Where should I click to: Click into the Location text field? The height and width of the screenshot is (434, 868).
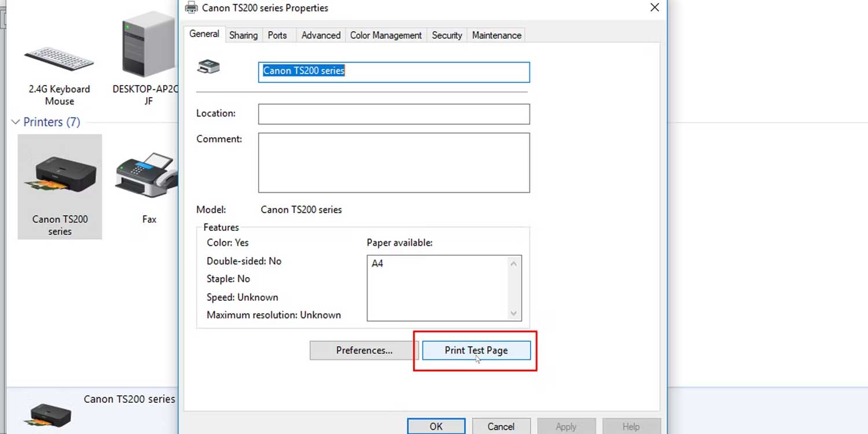click(393, 114)
